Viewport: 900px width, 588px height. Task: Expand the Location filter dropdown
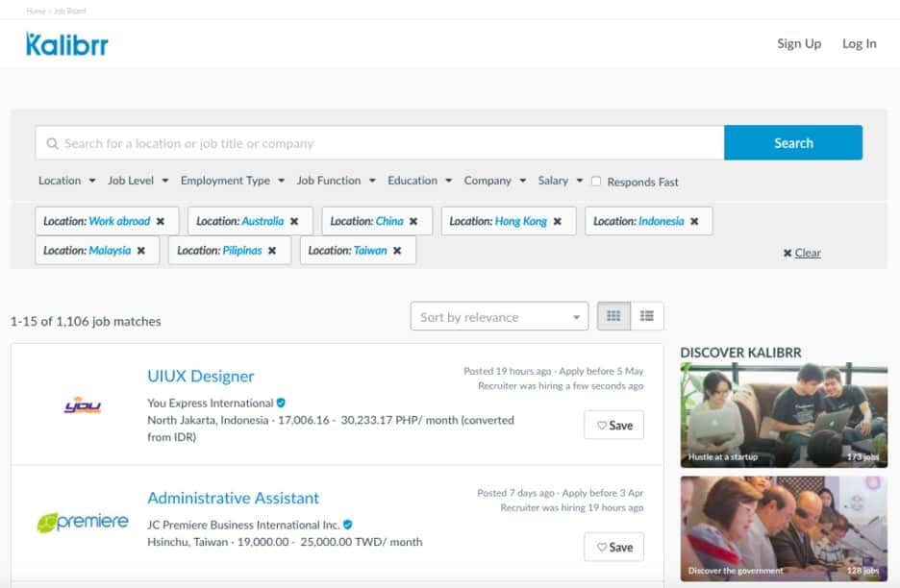point(66,181)
